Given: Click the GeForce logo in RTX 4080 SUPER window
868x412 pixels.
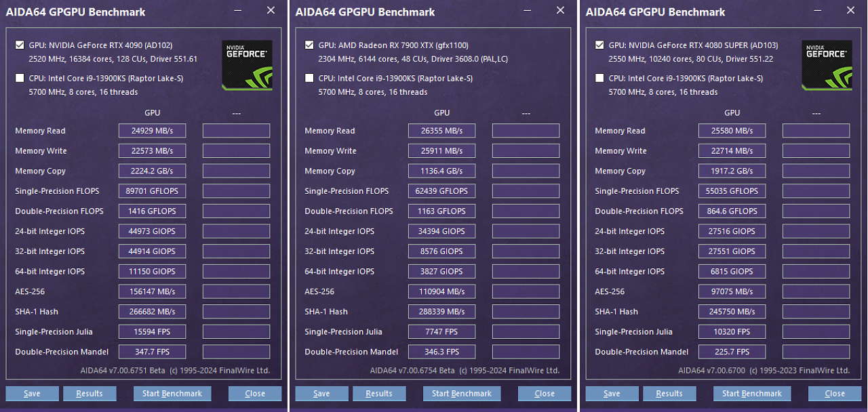Looking at the screenshot, I should (x=827, y=65).
